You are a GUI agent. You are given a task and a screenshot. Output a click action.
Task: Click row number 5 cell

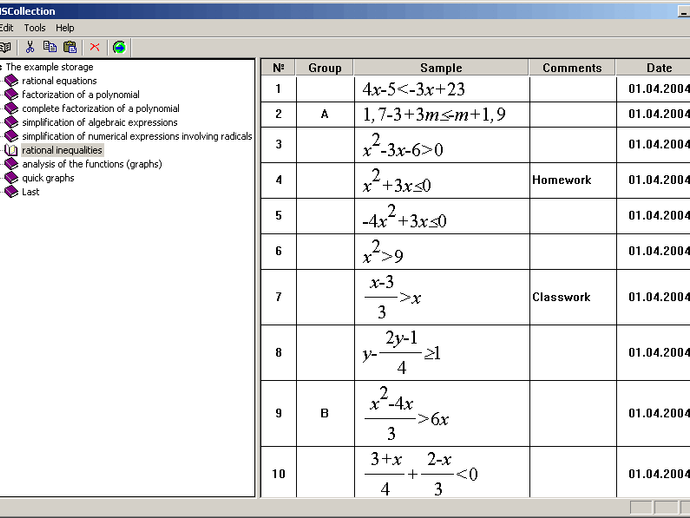279,216
